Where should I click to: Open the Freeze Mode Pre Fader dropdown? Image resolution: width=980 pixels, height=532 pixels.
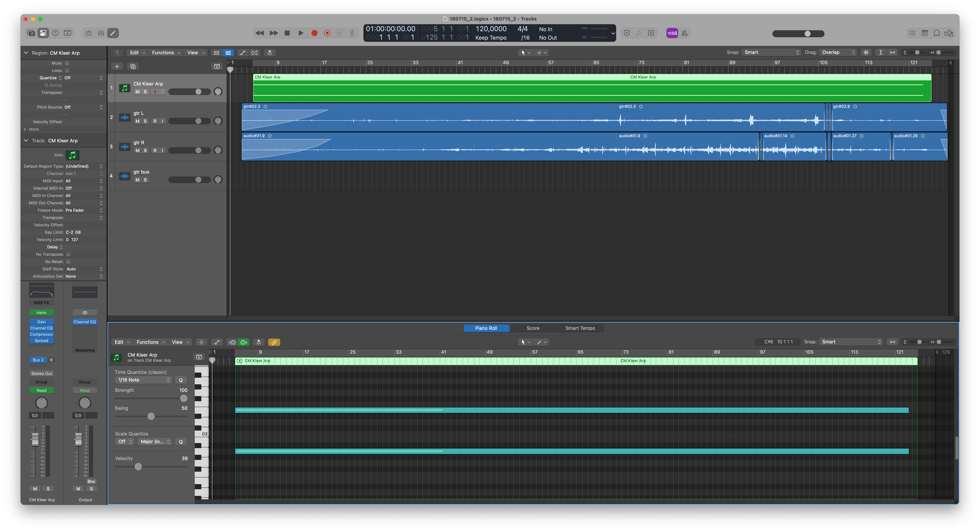coord(84,210)
